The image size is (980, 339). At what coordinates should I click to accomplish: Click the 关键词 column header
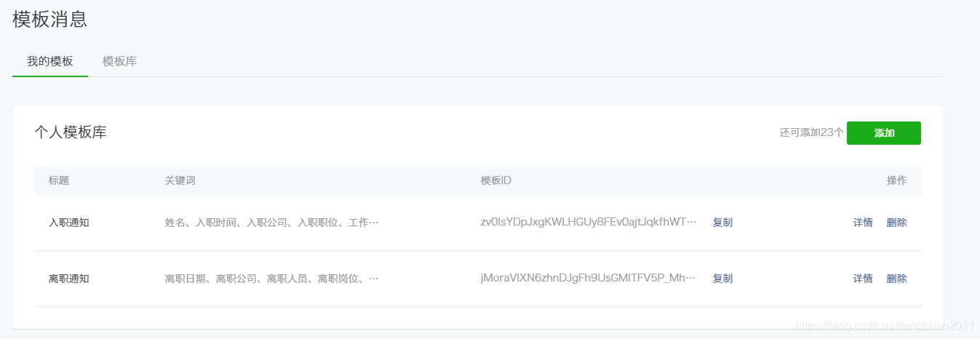[x=180, y=180]
